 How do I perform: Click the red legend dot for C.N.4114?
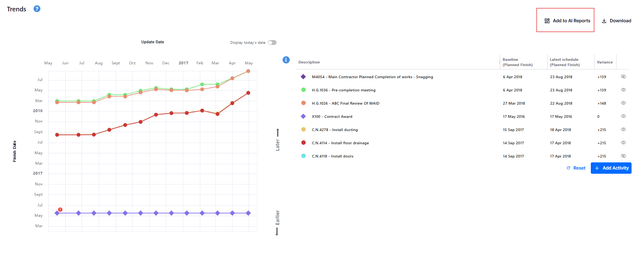[x=303, y=143]
